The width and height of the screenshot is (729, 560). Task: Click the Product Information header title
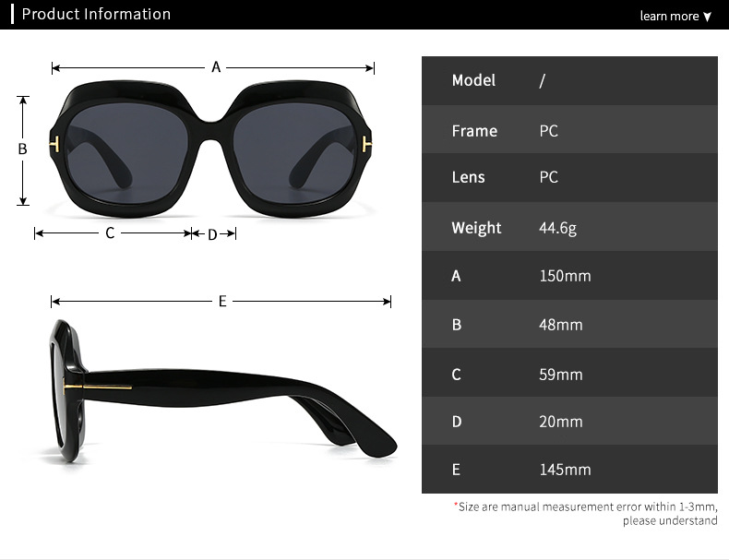(x=96, y=14)
